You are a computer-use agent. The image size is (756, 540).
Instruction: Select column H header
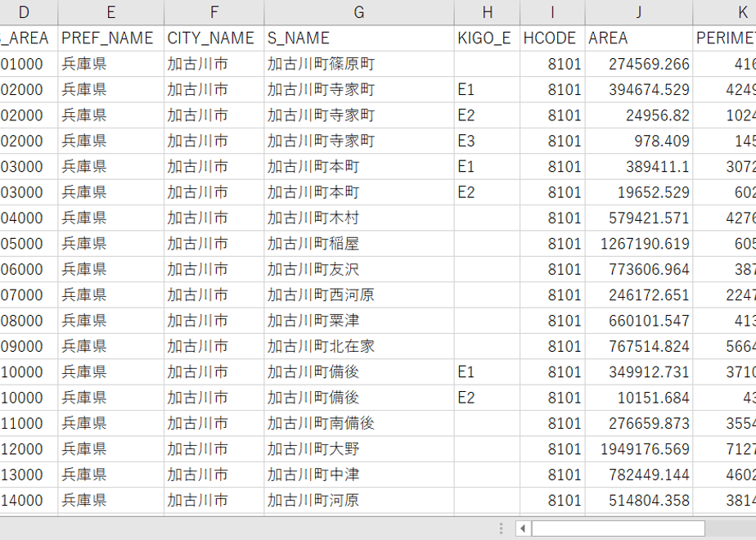[x=488, y=12]
